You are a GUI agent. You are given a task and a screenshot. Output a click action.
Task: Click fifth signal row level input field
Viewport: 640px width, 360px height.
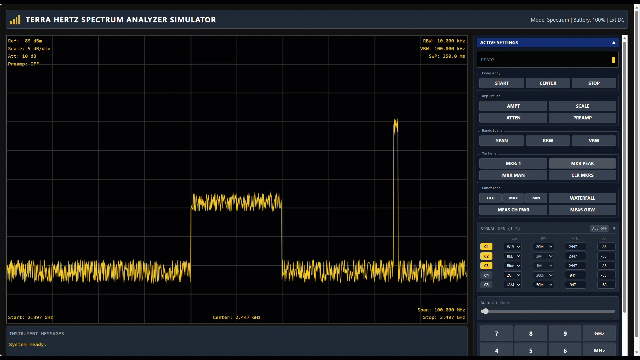pos(606,284)
